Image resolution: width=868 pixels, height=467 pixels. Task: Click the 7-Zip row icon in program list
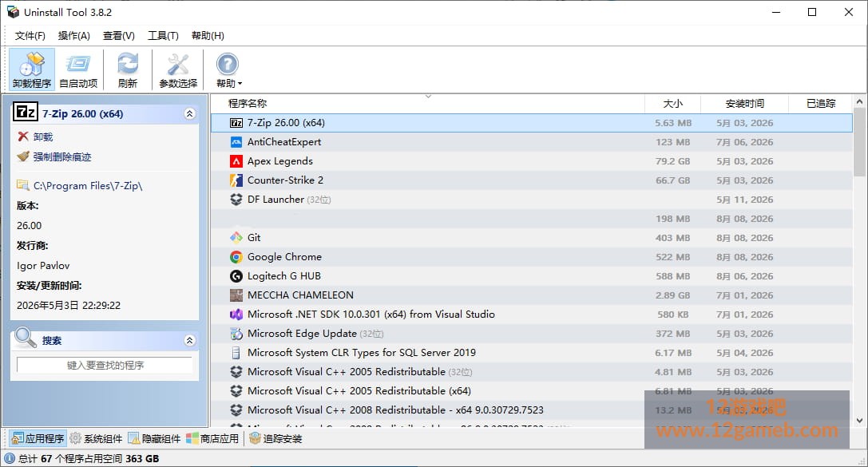tap(236, 123)
